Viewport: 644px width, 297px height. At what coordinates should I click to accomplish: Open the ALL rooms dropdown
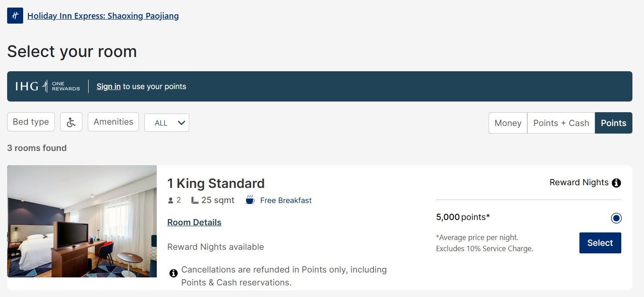[167, 123]
